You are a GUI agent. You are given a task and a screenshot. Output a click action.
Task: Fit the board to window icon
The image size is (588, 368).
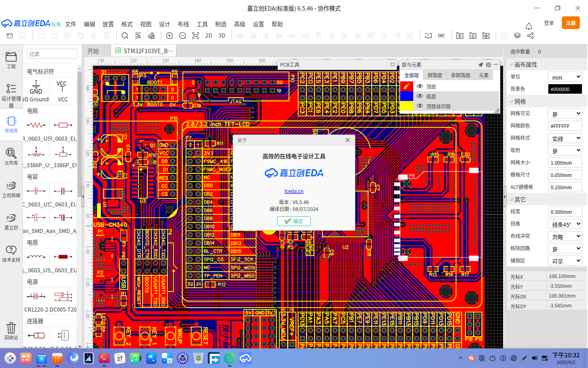click(196, 36)
